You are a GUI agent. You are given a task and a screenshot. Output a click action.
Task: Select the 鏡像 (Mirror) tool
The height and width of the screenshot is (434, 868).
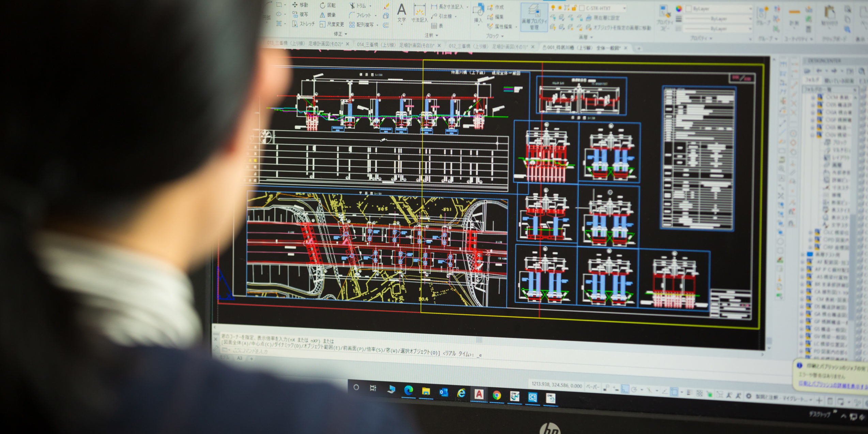pos(328,15)
